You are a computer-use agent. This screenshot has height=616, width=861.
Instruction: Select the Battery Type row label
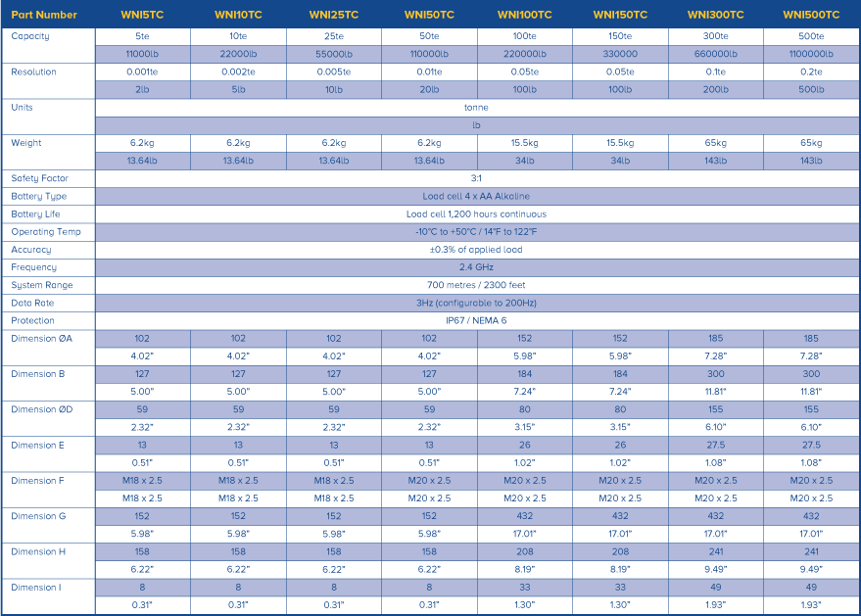pos(38,197)
